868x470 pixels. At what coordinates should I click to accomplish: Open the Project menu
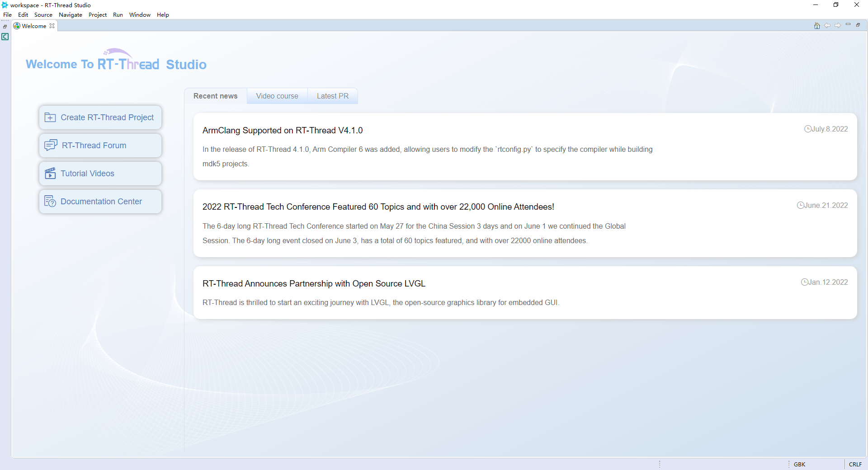[98, 15]
